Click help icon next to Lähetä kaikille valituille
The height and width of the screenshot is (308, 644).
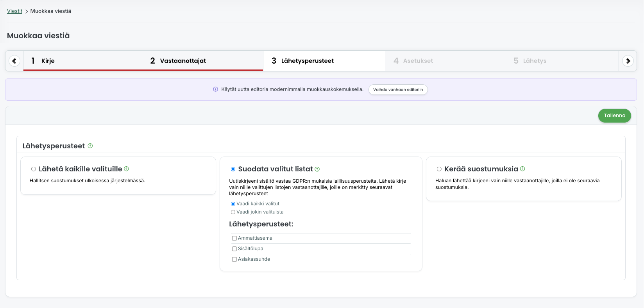(126, 169)
